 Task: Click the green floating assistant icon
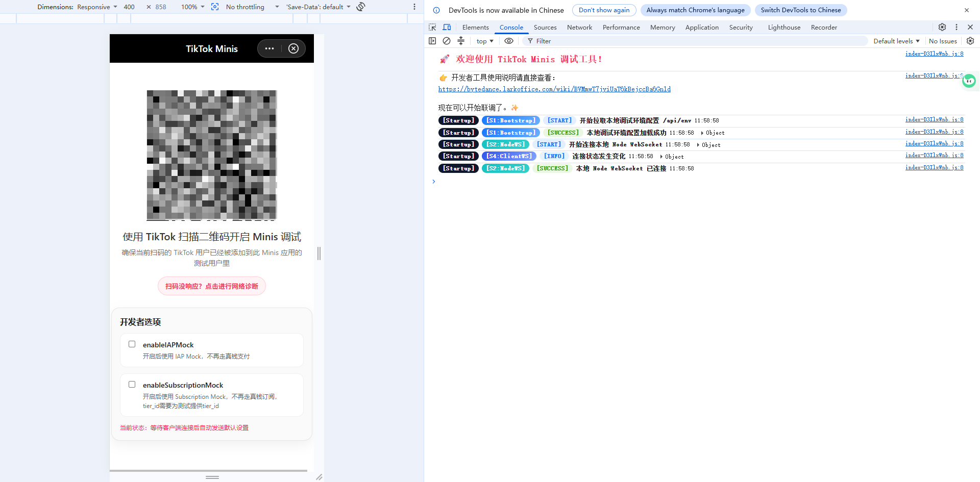click(969, 81)
